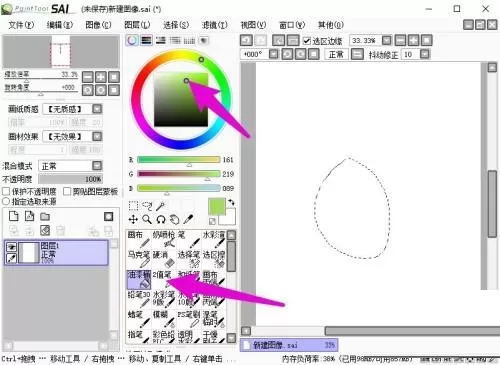The height and width of the screenshot is (365, 500).
Task: Click the R red channel slider
Action: pos(179,160)
